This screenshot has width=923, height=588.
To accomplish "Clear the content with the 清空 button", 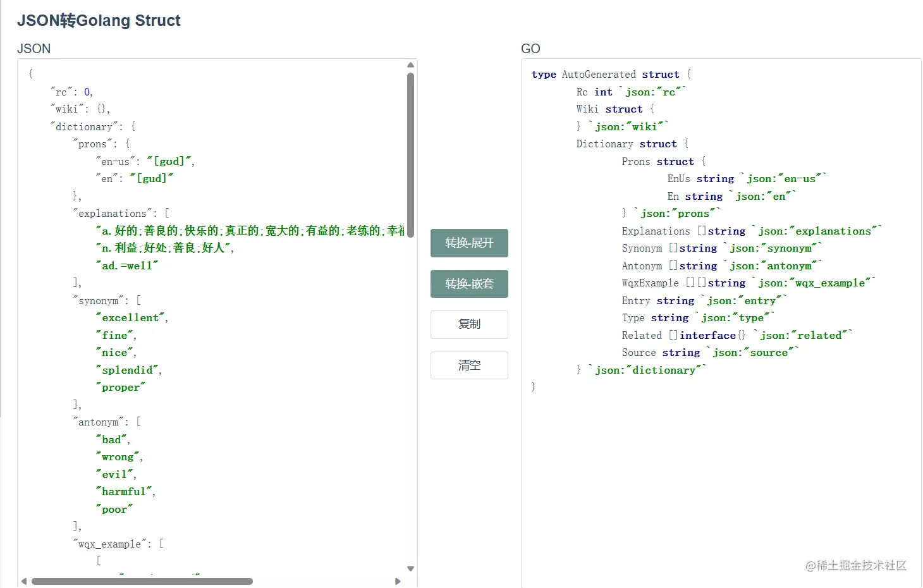I will [469, 365].
